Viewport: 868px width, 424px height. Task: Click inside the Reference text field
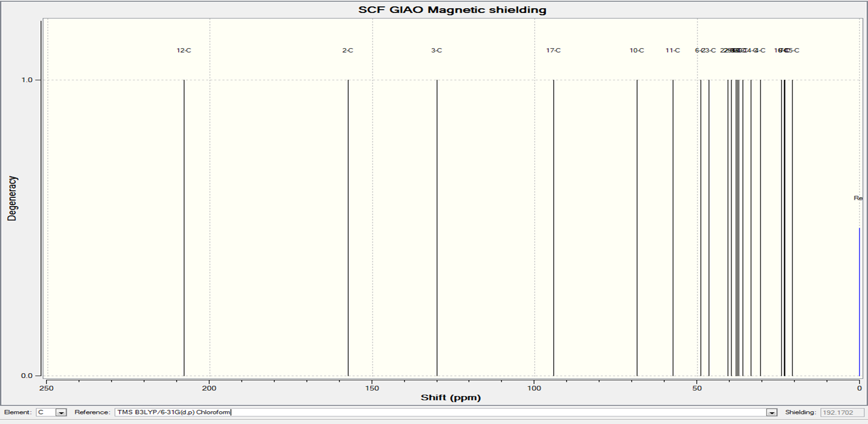coord(441,412)
